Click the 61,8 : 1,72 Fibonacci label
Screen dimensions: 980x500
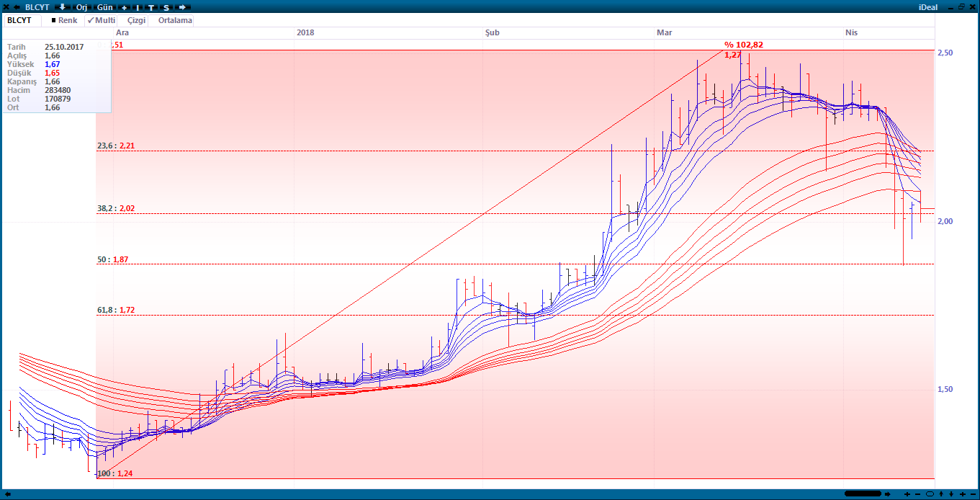(116, 310)
